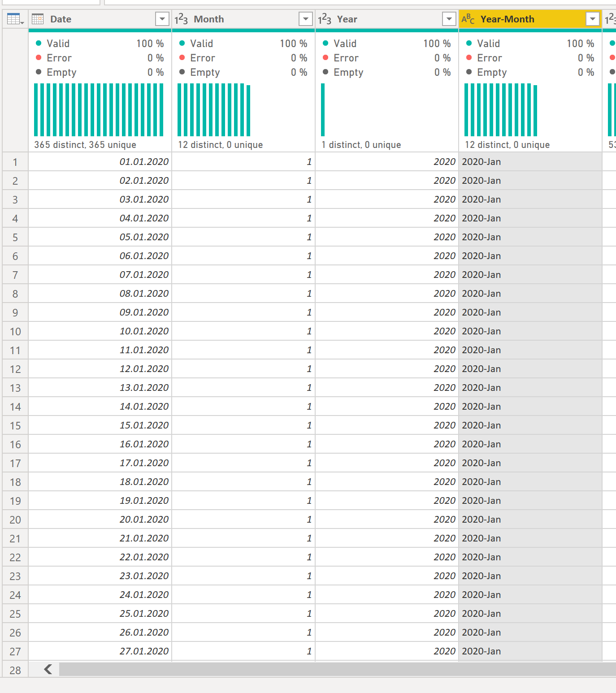Click the horizontal scrollbar track

pyautogui.click(x=338, y=669)
